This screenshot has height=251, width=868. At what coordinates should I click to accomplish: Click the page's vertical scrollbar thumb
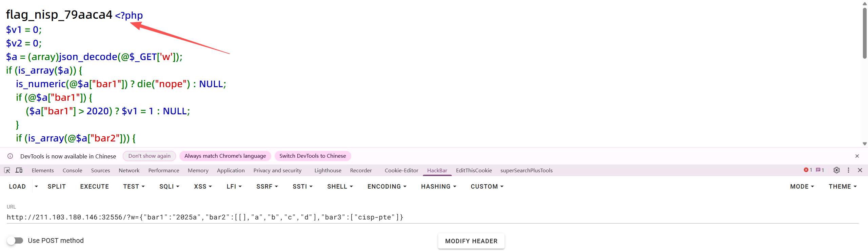click(864, 34)
